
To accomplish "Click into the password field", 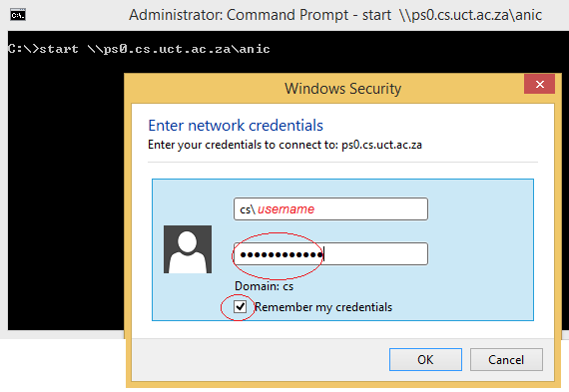I will pyautogui.click(x=330, y=253).
